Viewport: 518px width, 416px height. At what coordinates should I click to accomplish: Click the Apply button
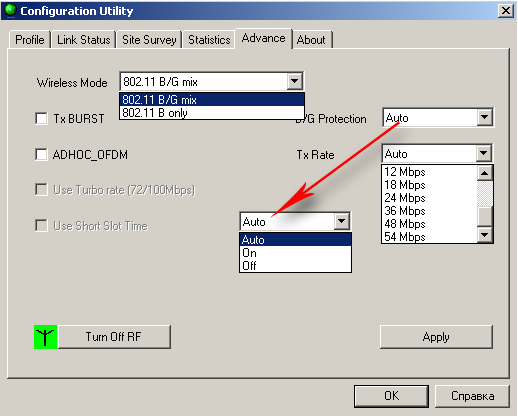coord(436,337)
